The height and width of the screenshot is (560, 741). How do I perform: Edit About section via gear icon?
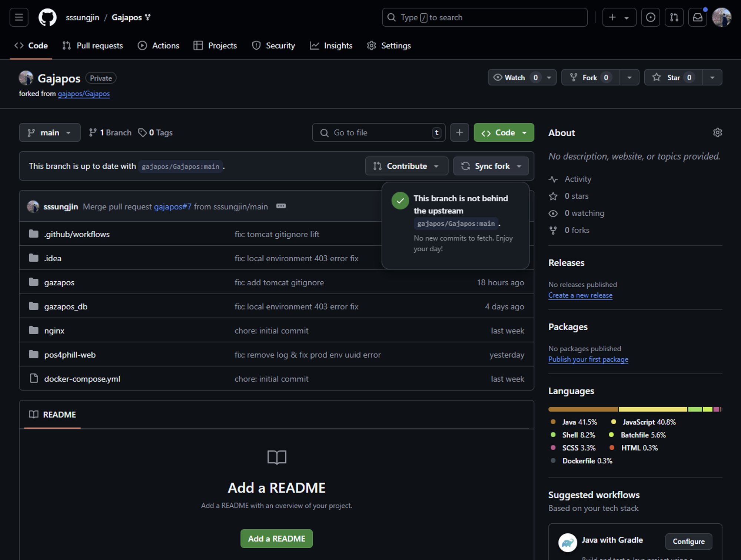(x=717, y=133)
